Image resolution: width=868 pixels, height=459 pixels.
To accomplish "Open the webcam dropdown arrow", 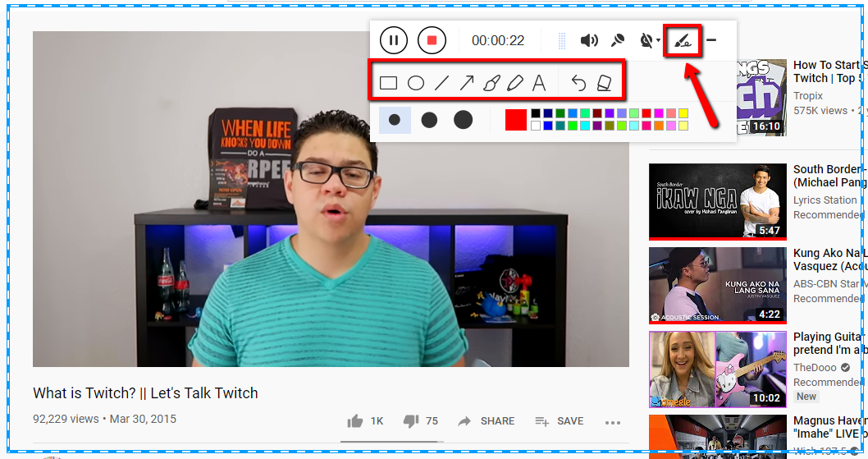I will [x=659, y=41].
